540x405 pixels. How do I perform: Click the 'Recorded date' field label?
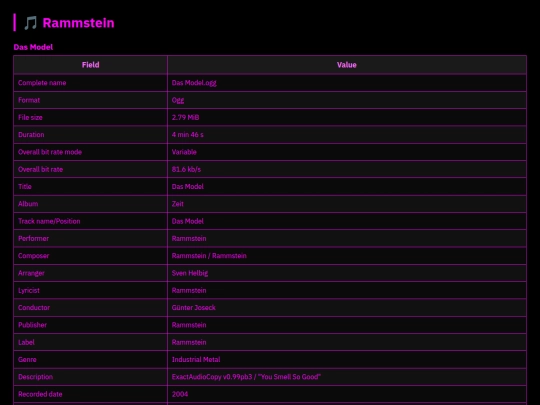click(x=40, y=394)
